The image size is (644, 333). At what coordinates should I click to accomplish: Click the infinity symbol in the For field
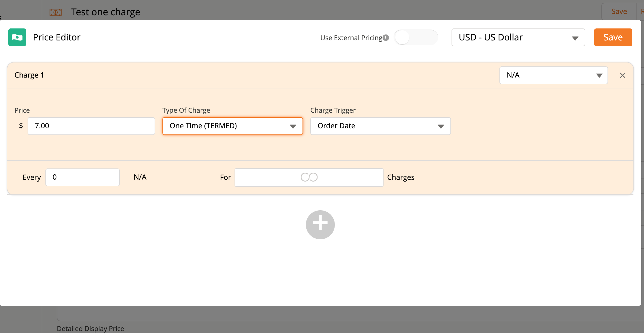tap(309, 177)
